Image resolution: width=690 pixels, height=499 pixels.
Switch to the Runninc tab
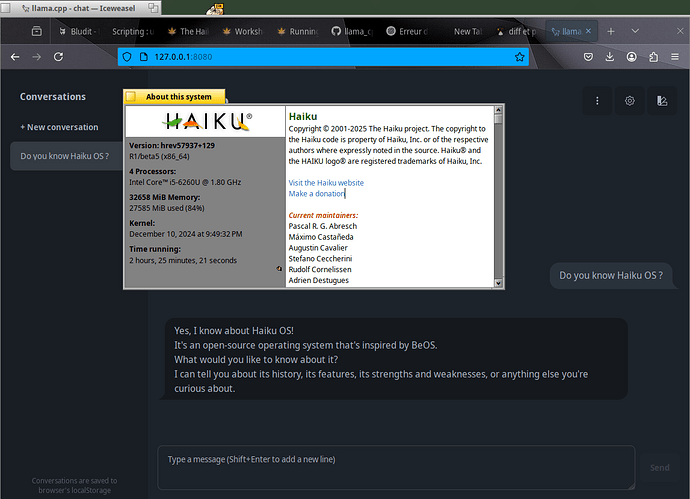tap(298, 31)
